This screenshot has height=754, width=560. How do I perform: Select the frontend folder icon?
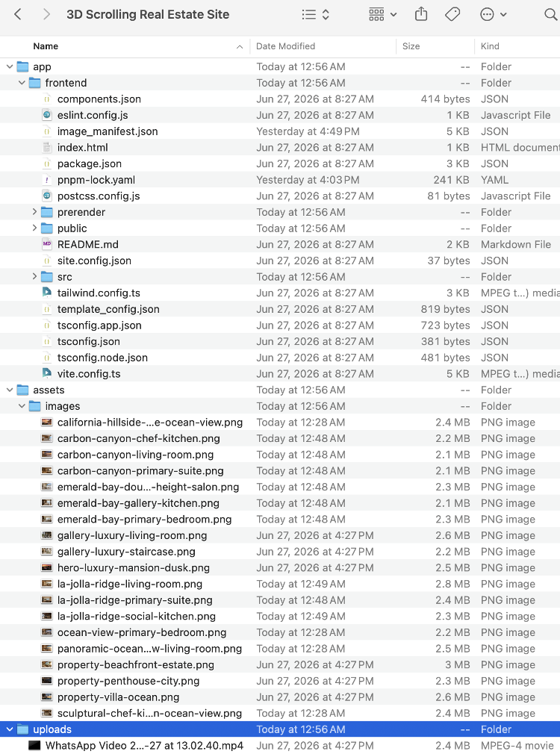(34, 83)
